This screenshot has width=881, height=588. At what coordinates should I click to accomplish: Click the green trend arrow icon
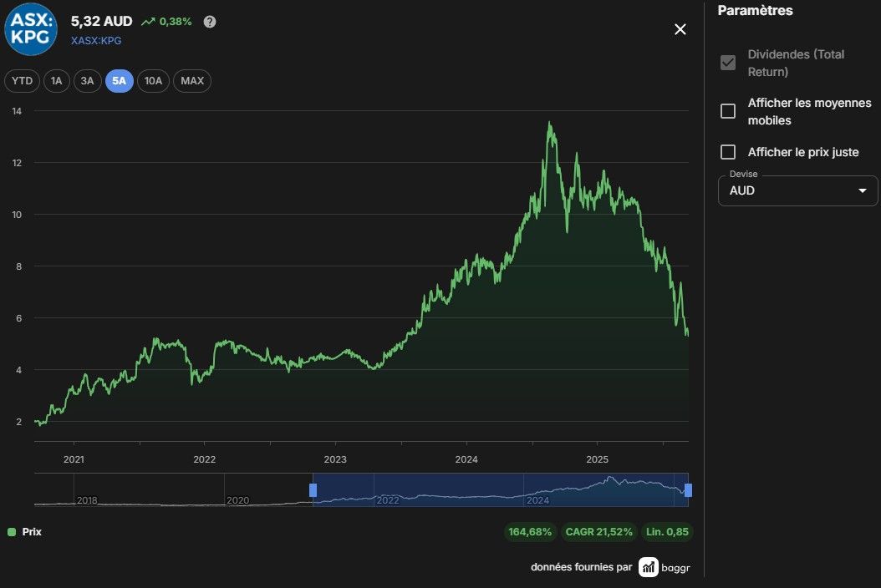coord(148,22)
